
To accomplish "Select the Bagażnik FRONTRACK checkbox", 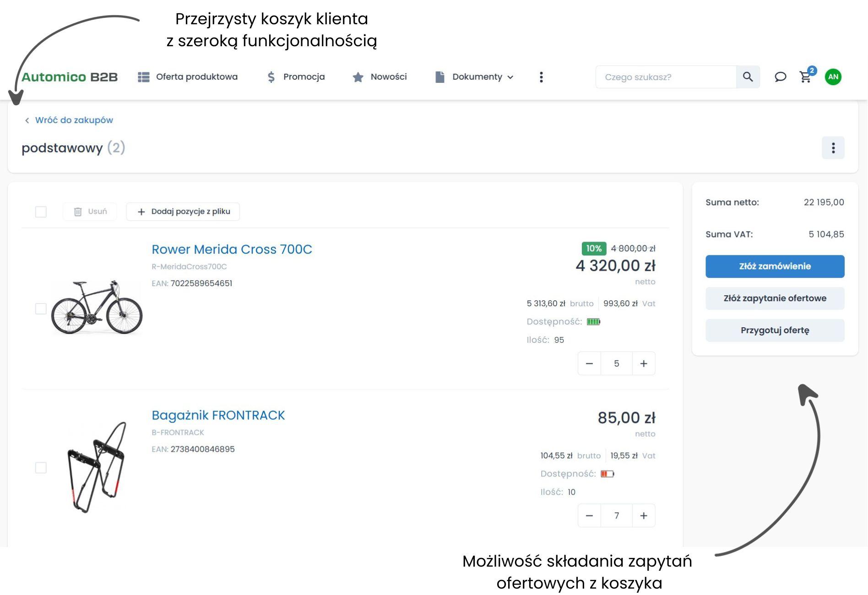I will click(x=41, y=467).
